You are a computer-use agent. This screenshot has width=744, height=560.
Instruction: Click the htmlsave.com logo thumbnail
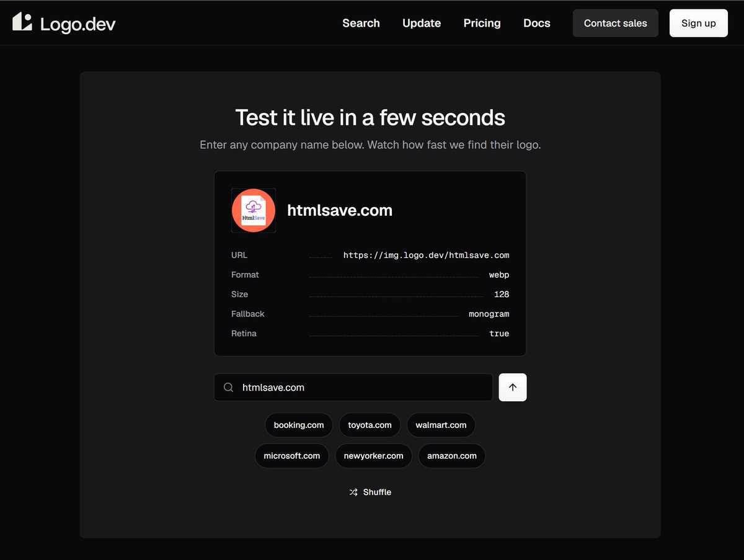254,210
